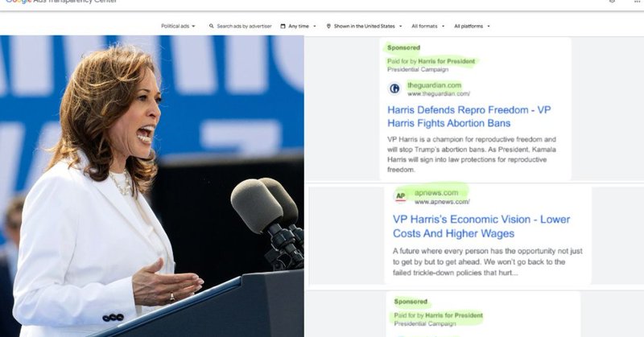Open Shown in the United States filter

(365, 26)
